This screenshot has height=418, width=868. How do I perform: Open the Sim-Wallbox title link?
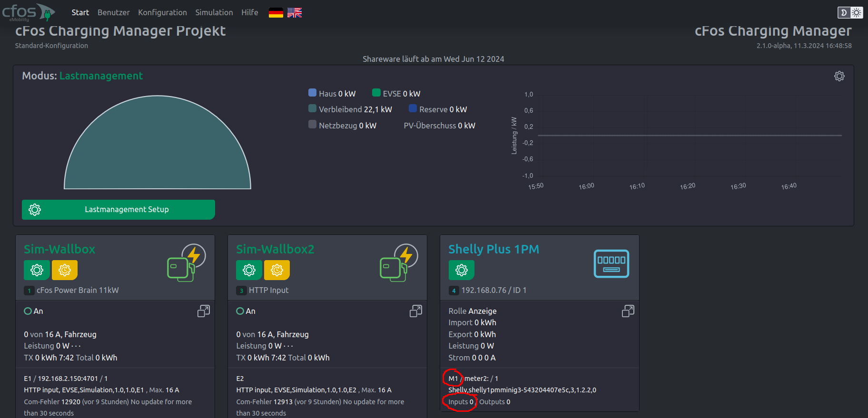point(59,249)
